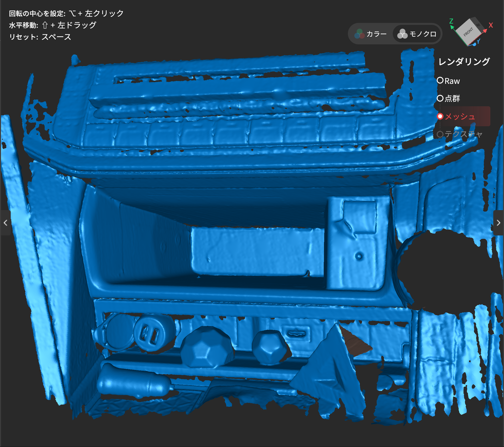Choose the テクスチャ texture rendering option
The height and width of the screenshot is (447, 504).
click(440, 134)
